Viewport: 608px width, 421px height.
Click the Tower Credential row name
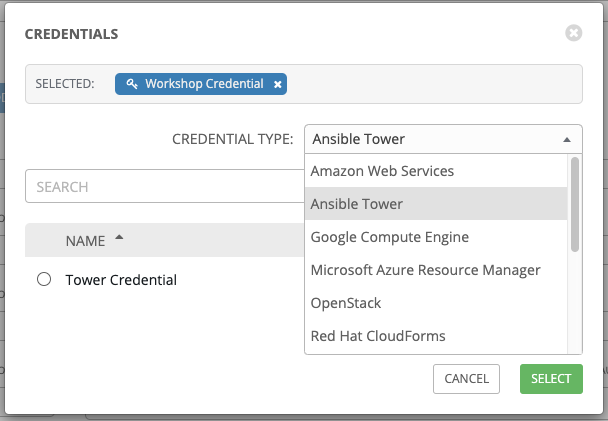point(121,280)
